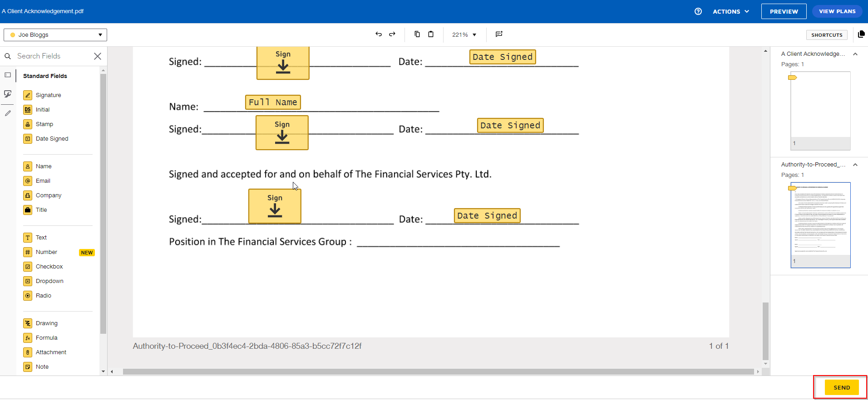Open the Joe Bloggs recipient dropdown
868x400 pixels.
tap(55, 35)
